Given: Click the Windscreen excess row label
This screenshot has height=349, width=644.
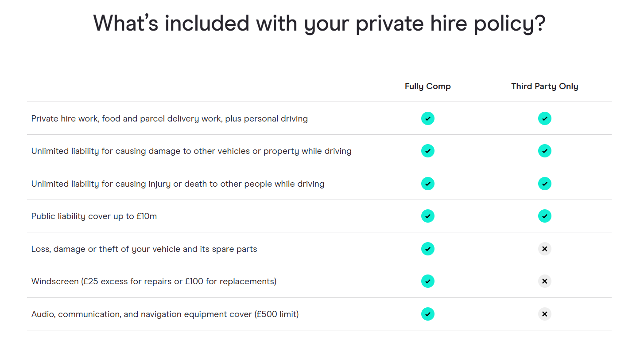Looking at the screenshot, I should point(154,282).
